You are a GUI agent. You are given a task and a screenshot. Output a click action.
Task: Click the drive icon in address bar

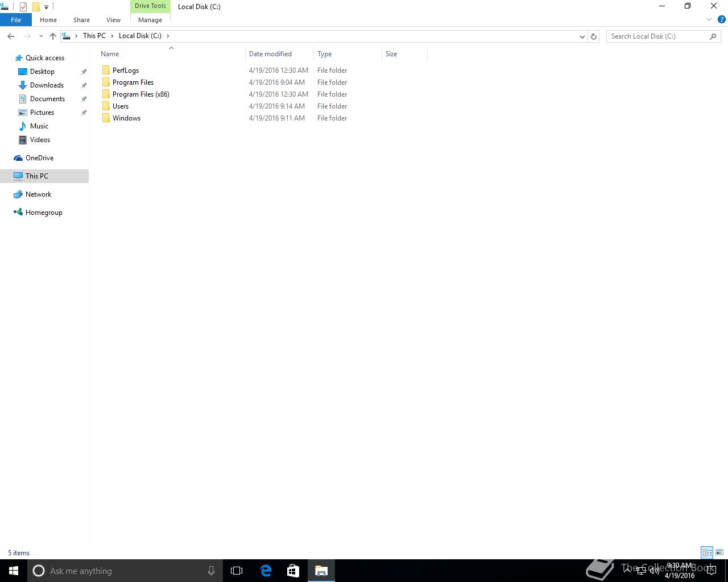67,36
